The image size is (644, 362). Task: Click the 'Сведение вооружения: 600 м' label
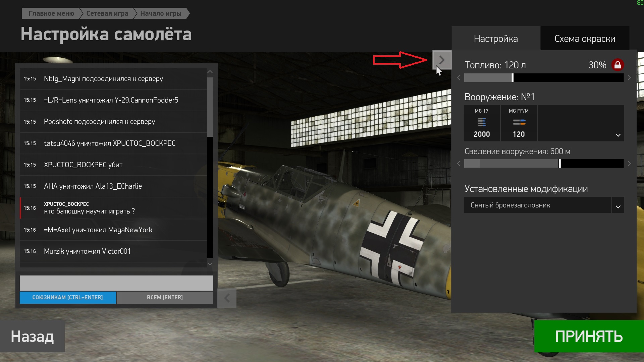(517, 152)
